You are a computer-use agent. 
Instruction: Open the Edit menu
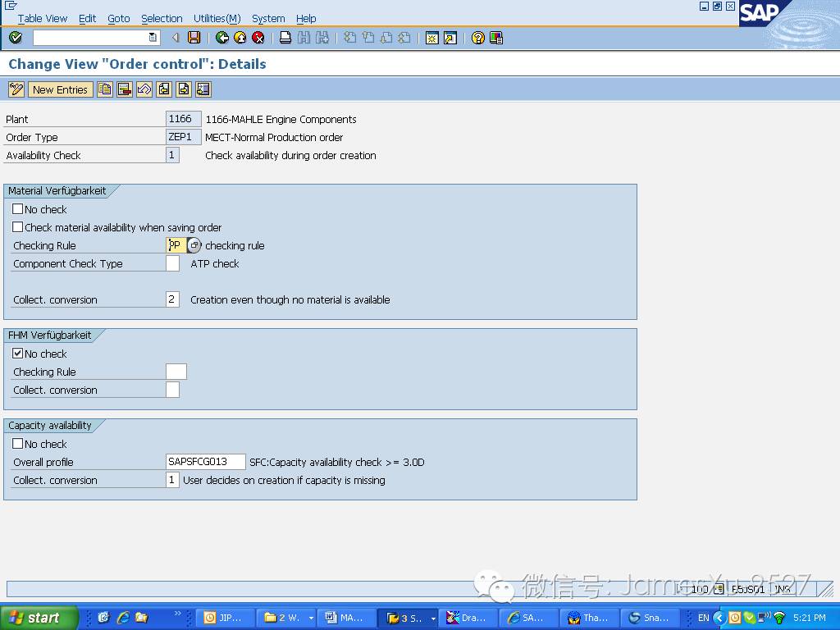[x=87, y=19]
